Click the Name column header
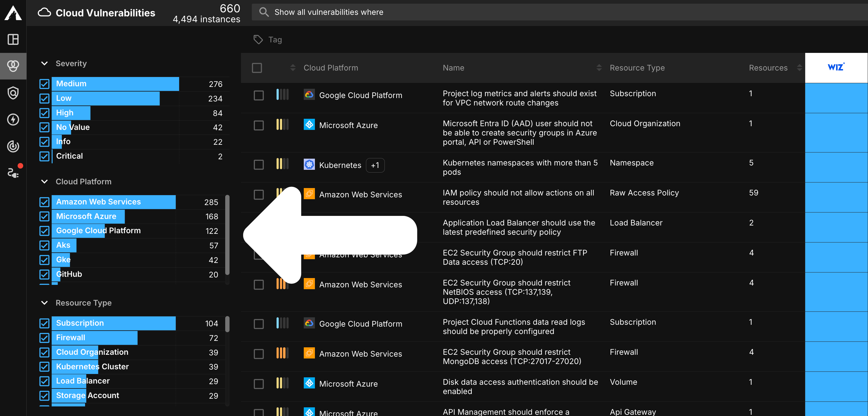Screen dimensions: 868x416 coord(453,68)
